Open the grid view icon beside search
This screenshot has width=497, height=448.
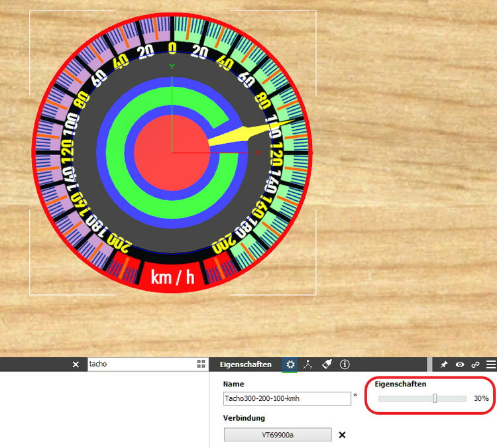coord(201,364)
